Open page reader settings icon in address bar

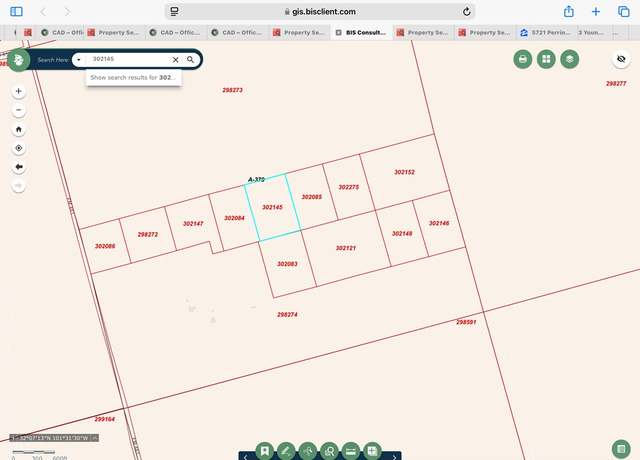point(174,11)
